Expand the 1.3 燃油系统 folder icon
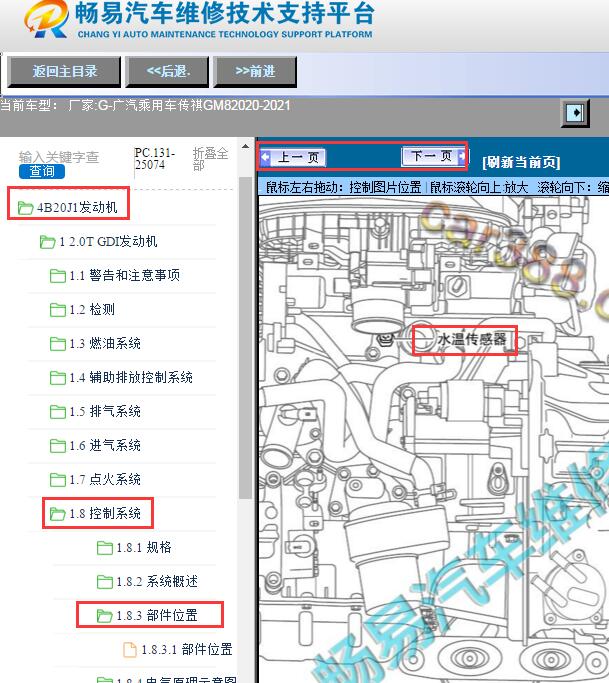609x683 pixels. pyautogui.click(x=58, y=344)
